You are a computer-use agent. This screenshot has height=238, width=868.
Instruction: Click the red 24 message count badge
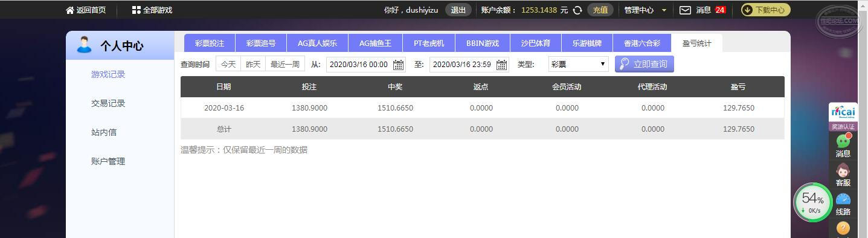click(720, 10)
